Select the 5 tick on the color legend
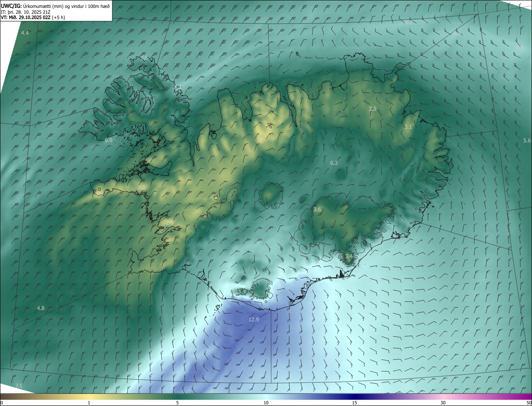This screenshot has height=406, width=532. 177,403
